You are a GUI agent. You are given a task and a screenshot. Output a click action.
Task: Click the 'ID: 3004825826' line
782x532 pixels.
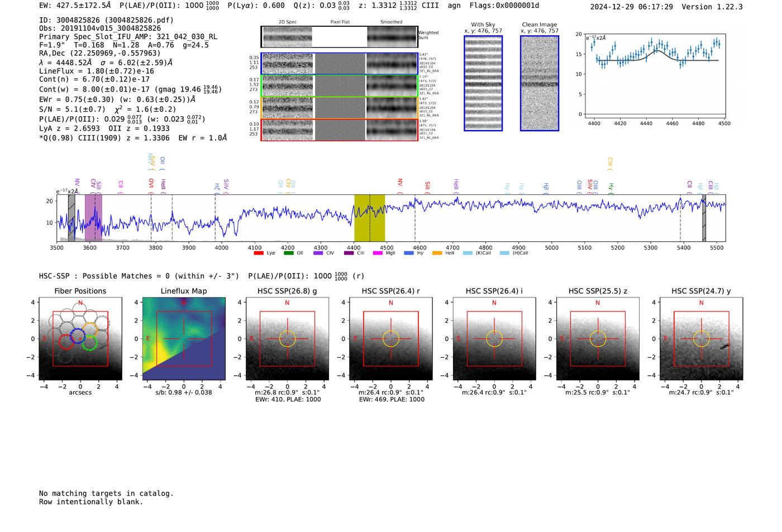[106, 20]
